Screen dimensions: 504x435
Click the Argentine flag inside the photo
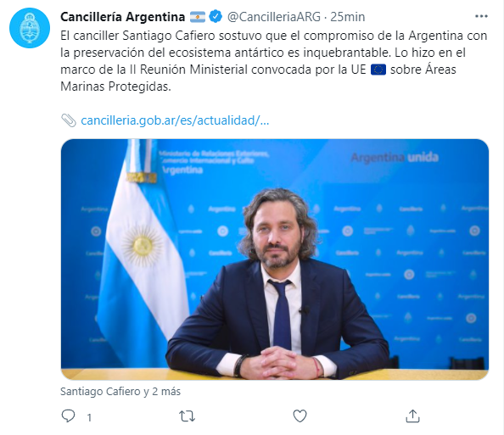tap(142, 244)
